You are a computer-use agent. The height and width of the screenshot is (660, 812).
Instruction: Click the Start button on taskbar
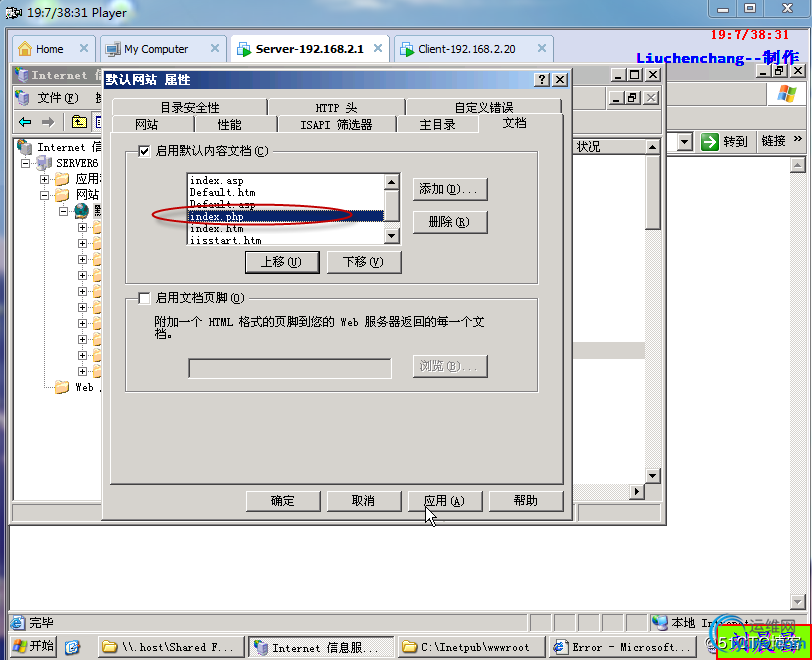34,646
